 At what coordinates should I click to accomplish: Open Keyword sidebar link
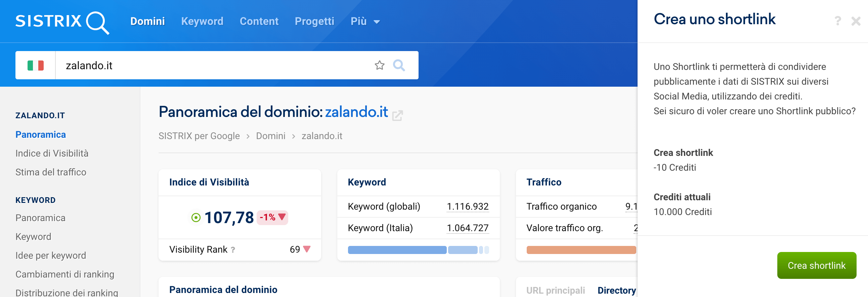pyautogui.click(x=33, y=237)
